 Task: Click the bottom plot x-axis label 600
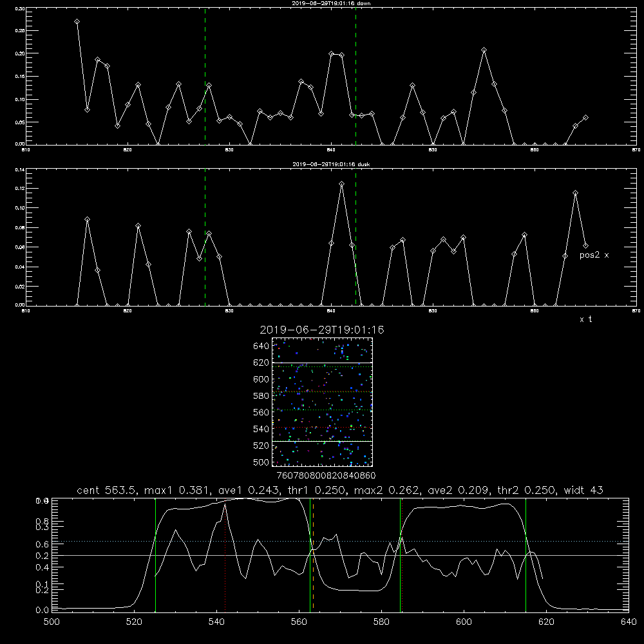point(464,621)
